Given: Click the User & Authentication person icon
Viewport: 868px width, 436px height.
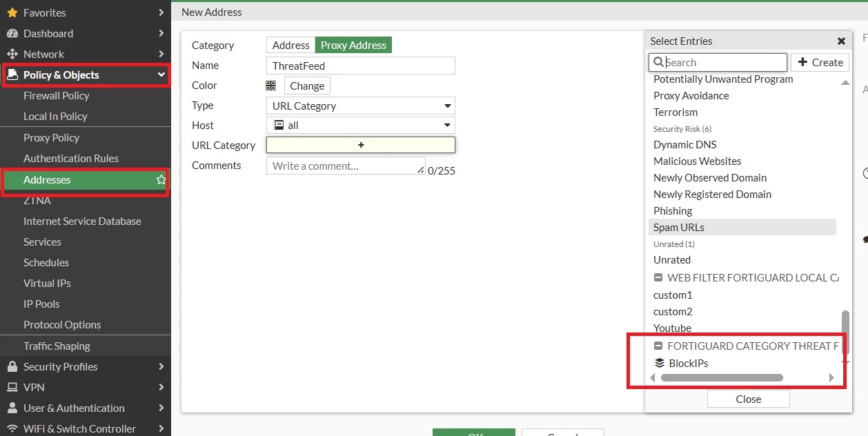Looking at the screenshot, I should tap(12, 408).
